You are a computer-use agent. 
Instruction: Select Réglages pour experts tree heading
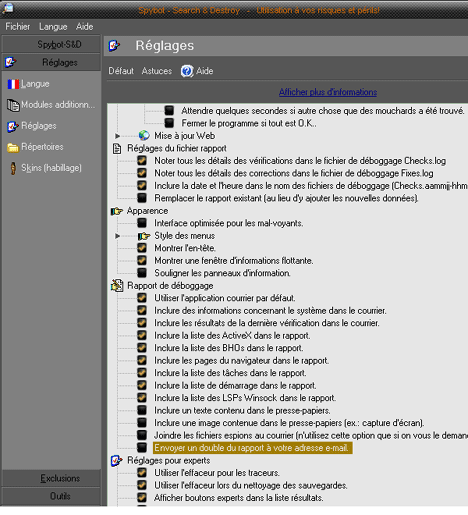169,461
